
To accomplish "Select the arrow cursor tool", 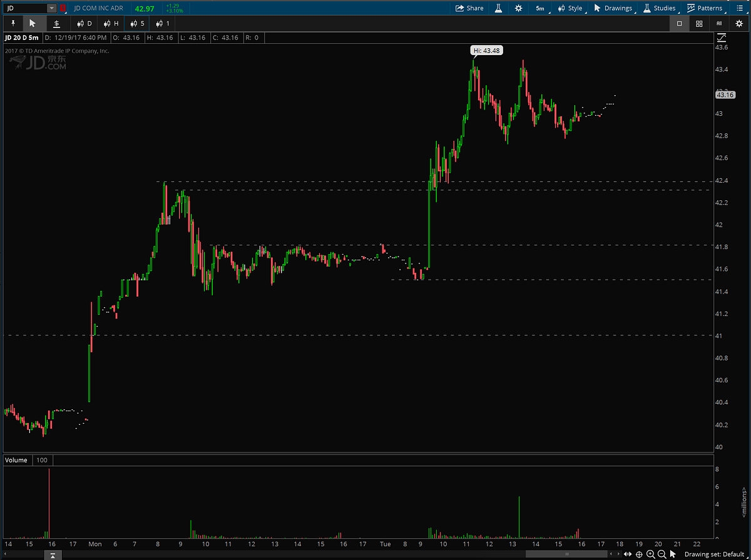I will [33, 23].
